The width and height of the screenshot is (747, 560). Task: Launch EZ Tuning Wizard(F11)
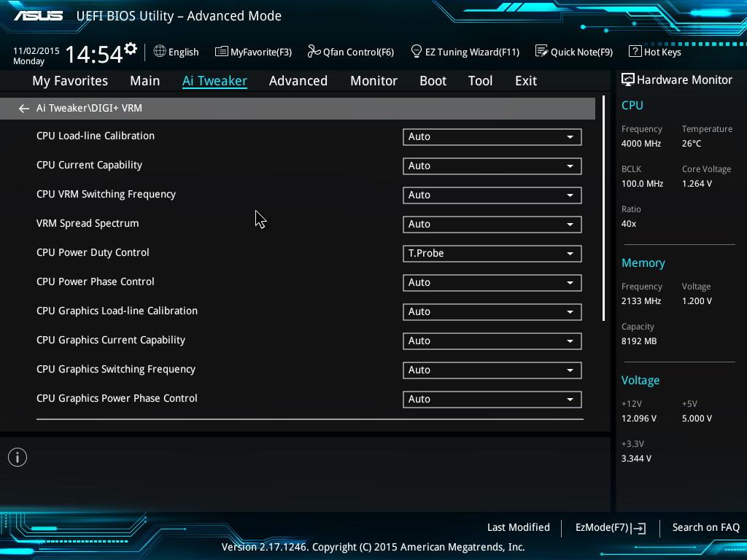pos(465,52)
